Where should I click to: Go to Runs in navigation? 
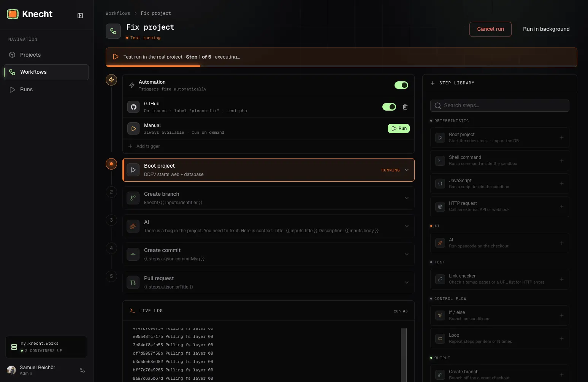coord(46,90)
